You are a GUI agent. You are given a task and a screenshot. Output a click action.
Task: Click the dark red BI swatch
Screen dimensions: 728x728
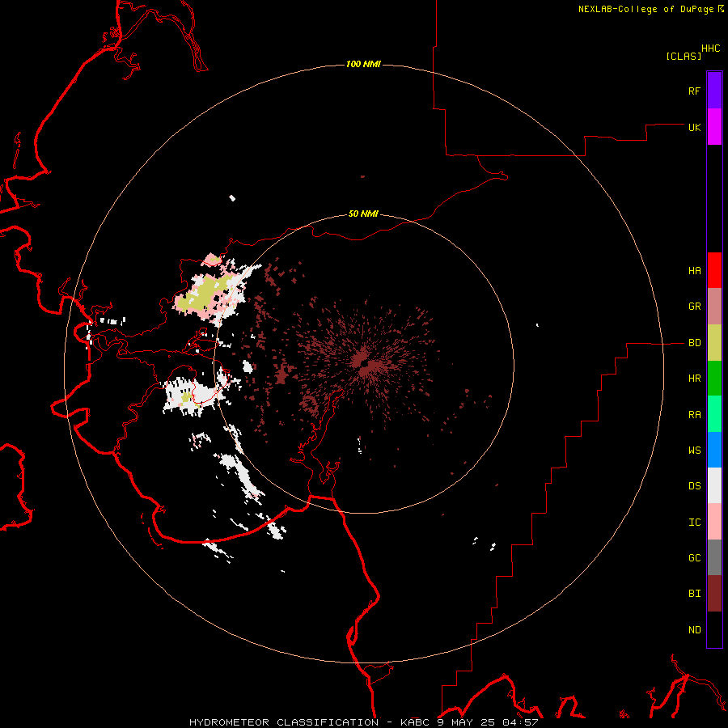coord(714,594)
